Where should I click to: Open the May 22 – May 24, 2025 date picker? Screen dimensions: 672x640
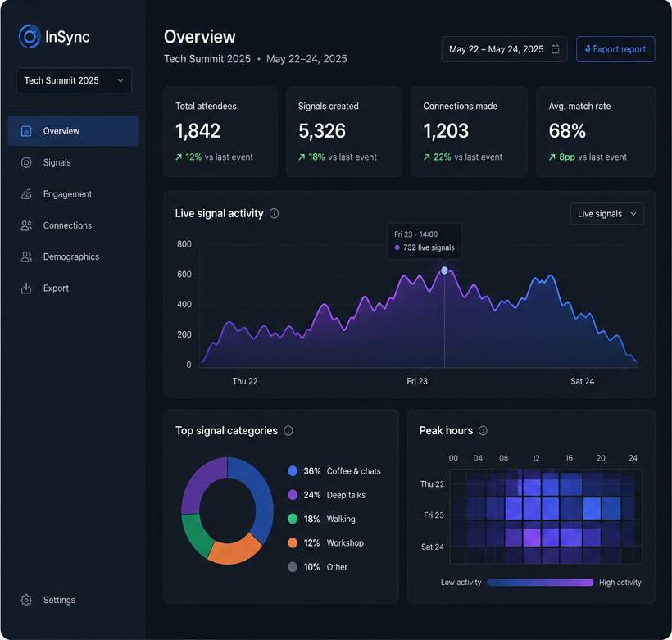pyautogui.click(x=505, y=49)
